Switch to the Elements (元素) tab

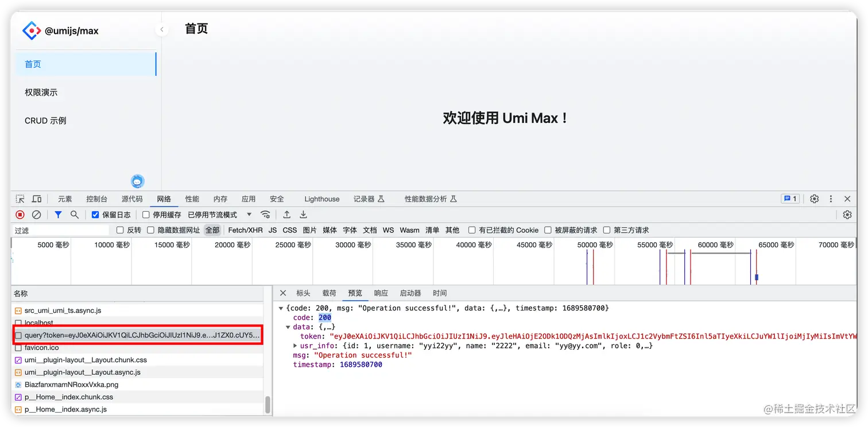[65, 199]
